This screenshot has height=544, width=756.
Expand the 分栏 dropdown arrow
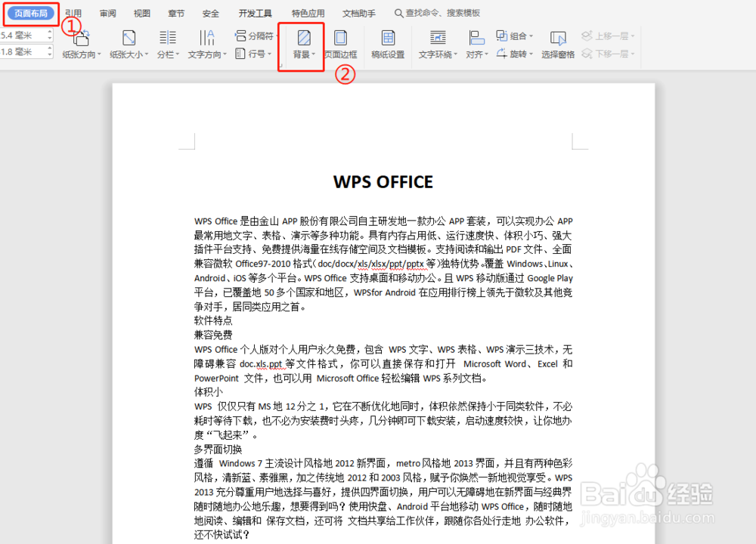178,54
